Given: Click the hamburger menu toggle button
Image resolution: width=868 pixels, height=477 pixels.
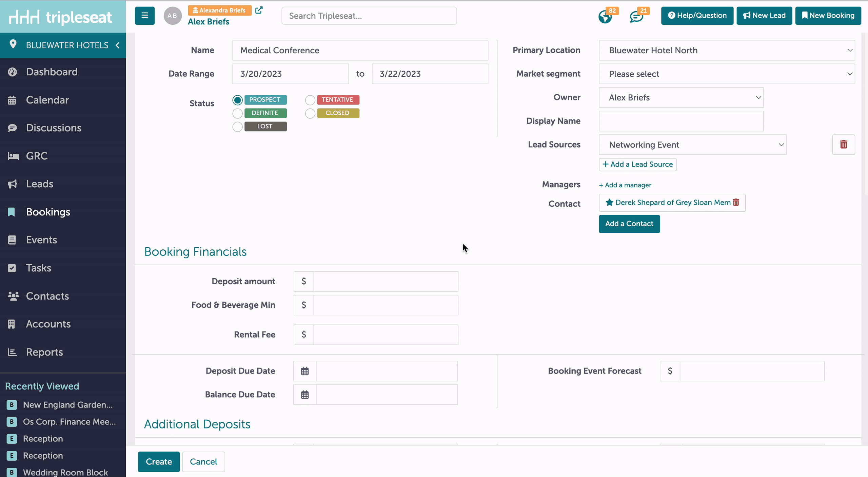Looking at the screenshot, I should pyautogui.click(x=145, y=16).
